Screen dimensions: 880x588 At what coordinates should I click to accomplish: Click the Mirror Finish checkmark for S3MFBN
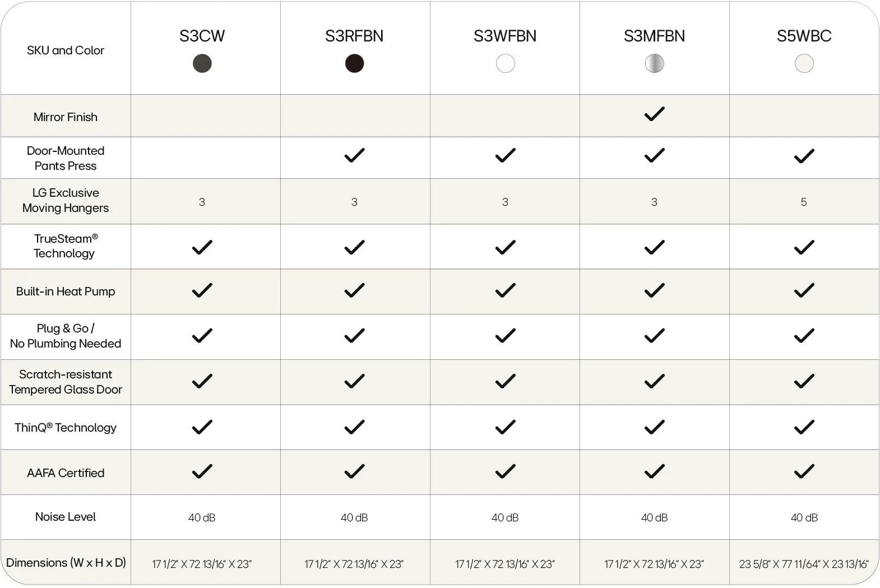pos(654,114)
